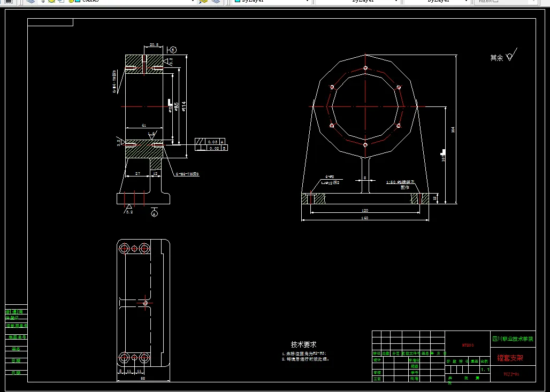Click the datum A circle below the base
The image size is (550, 392).
[x=154, y=213]
